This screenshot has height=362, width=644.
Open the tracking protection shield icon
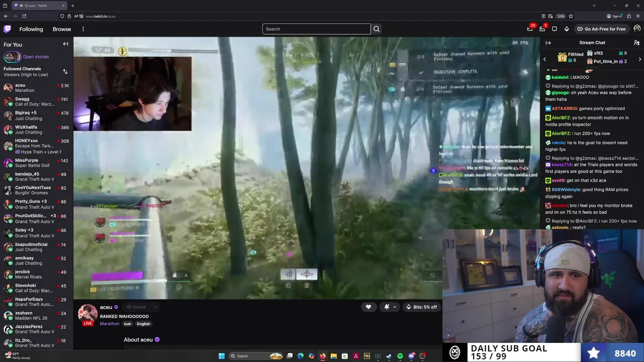pos(62,16)
